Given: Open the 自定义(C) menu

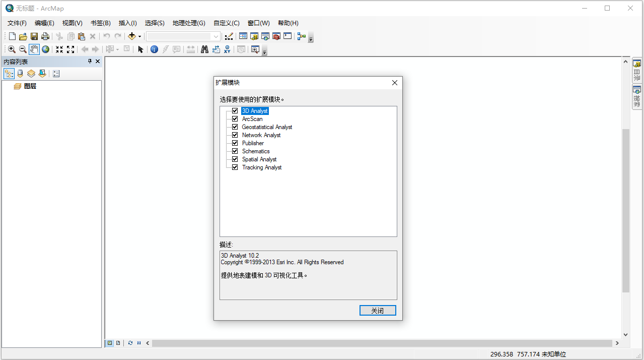Looking at the screenshot, I should coord(227,23).
